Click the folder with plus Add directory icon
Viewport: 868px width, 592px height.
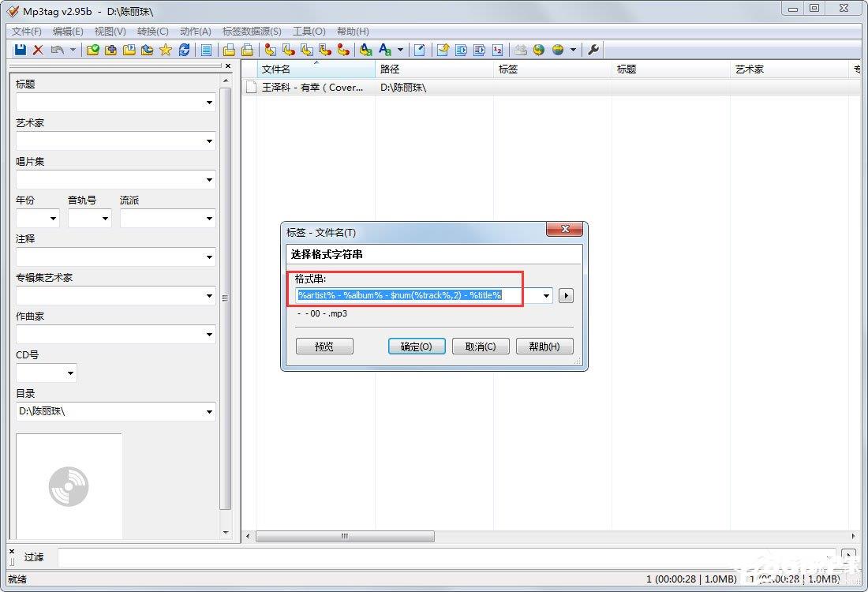click(x=110, y=50)
